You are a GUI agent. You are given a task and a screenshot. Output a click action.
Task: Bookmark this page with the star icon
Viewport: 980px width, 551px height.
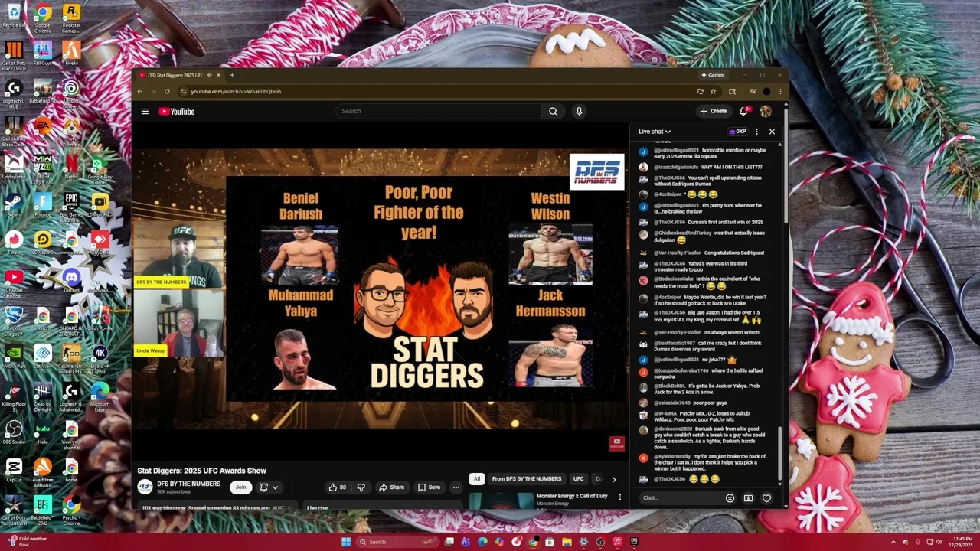pyautogui.click(x=713, y=91)
